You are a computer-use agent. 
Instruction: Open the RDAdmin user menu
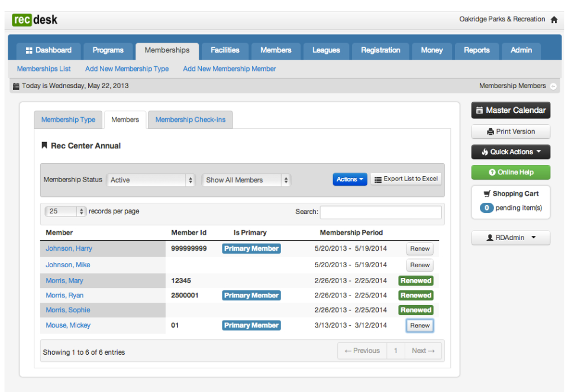(x=511, y=238)
